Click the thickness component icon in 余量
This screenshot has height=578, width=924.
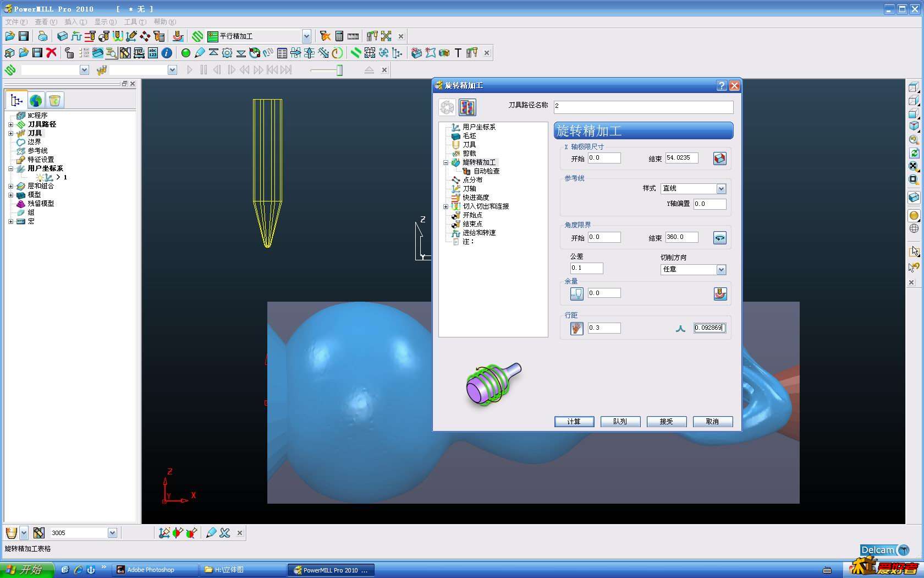click(x=720, y=294)
